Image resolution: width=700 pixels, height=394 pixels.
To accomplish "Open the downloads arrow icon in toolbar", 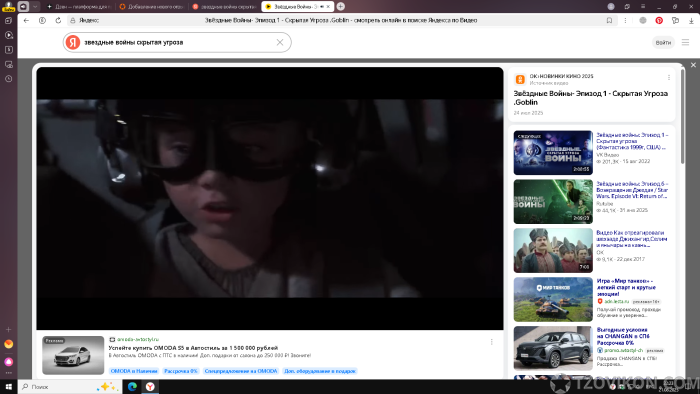I will [x=691, y=21].
